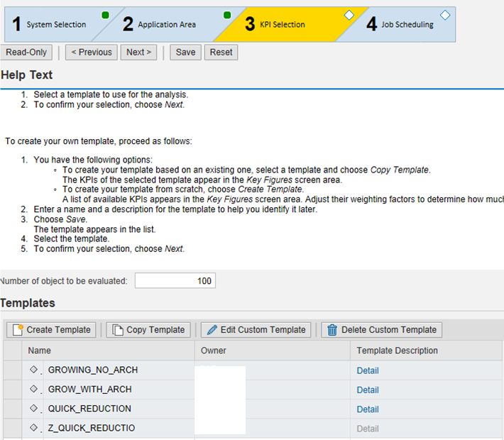This screenshot has height=440, width=504.
Task: Click the Owner column header
Action: pyautogui.click(x=273, y=351)
